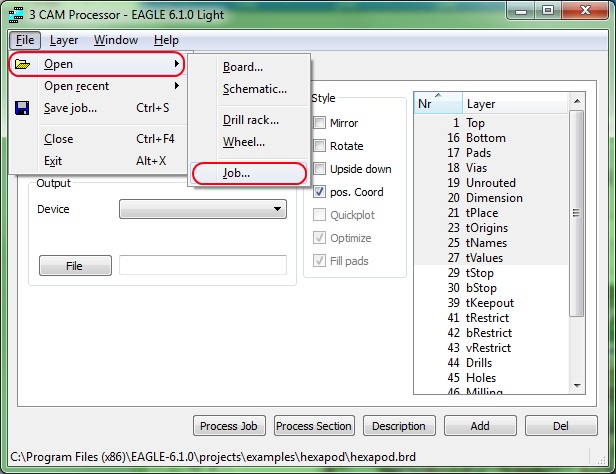Click the Process Section button
The height and width of the screenshot is (474, 616).
pos(314,426)
